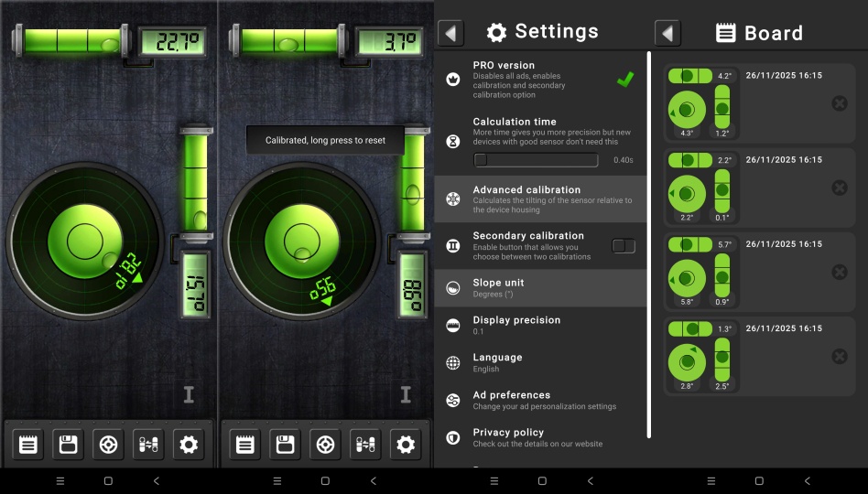868x494 pixels.
Task: Open settings gear on the 22.7° level screen
Action: click(189, 446)
